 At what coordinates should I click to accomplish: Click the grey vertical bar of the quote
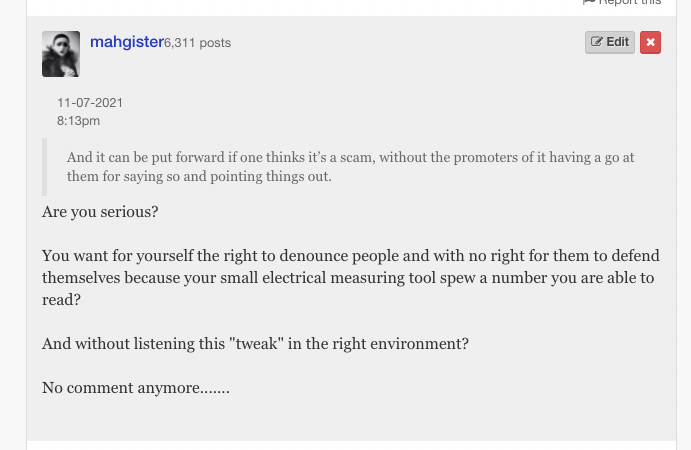45,167
